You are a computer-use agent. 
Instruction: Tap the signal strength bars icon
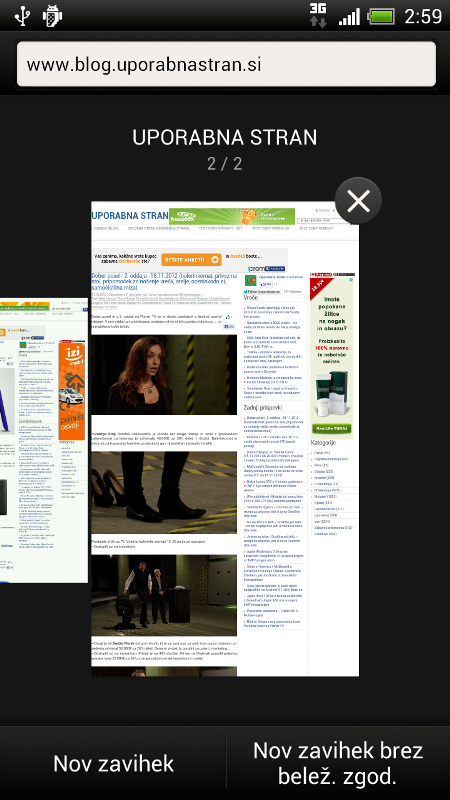tap(349, 16)
